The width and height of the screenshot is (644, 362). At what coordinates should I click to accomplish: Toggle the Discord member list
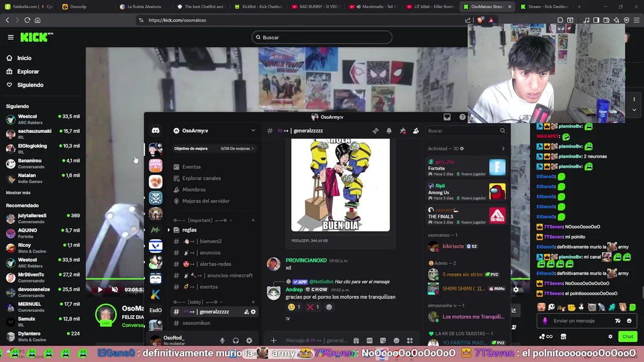(416, 131)
